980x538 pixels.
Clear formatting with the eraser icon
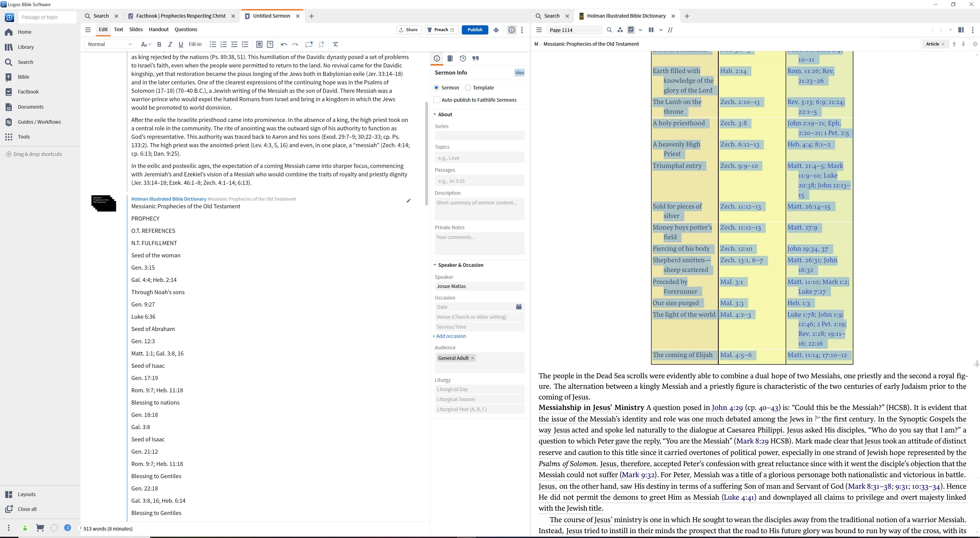(x=335, y=44)
